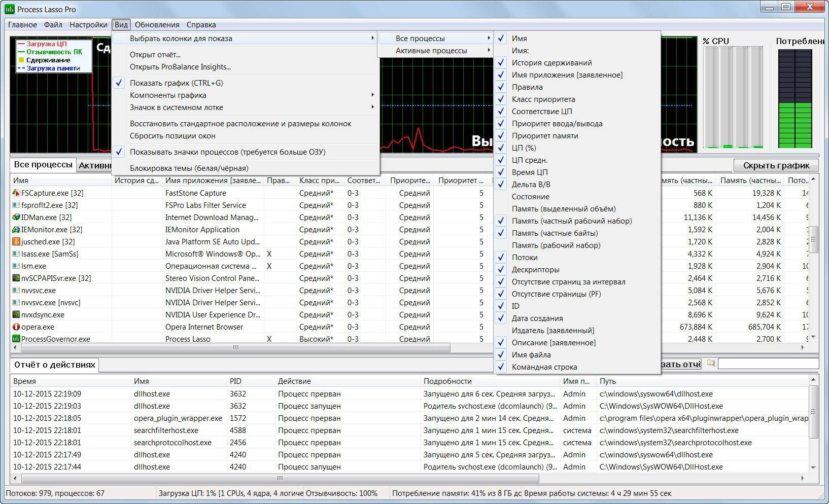Click the opera.exe Opera icon

click(16, 327)
